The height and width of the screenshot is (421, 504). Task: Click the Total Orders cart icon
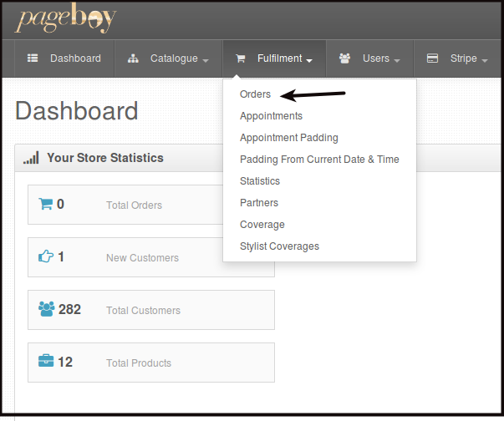pyautogui.click(x=45, y=204)
